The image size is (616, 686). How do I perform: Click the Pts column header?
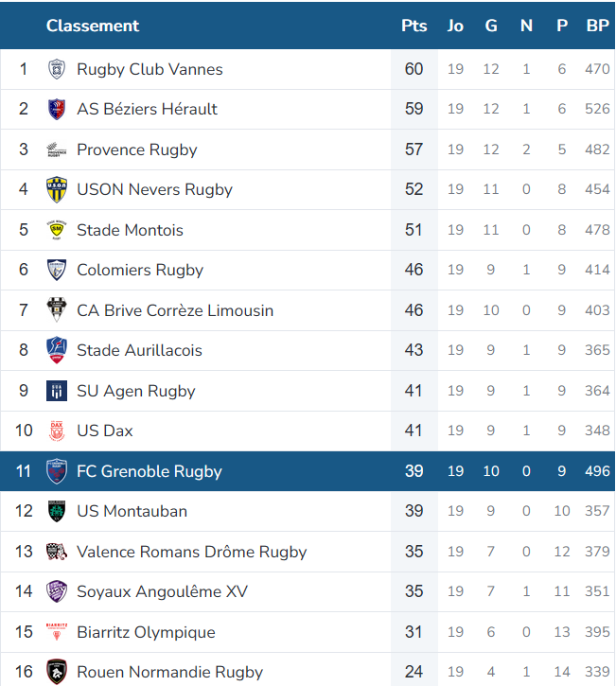click(414, 26)
